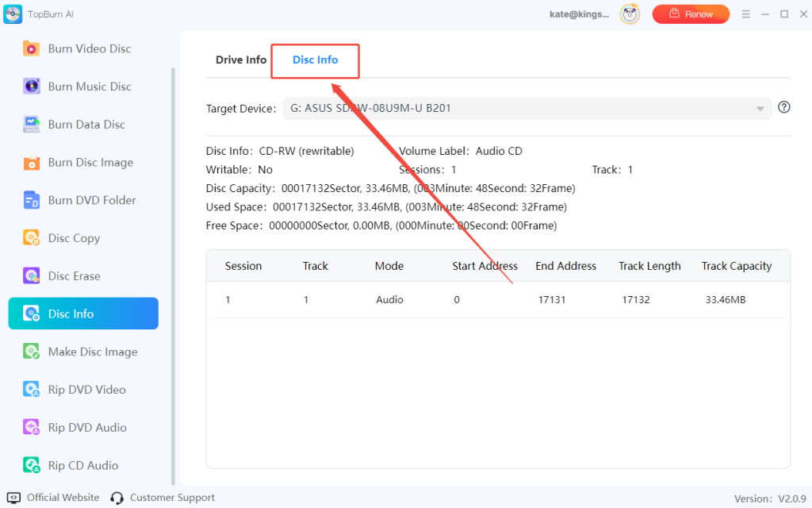Viewport: 812px width, 508px height.
Task: Open the Official Website link
Action: (x=54, y=497)
